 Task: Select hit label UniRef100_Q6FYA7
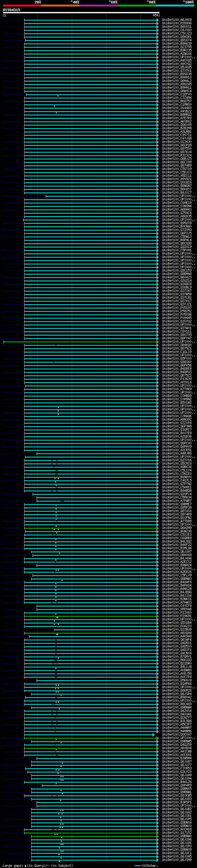click(177, 338)
